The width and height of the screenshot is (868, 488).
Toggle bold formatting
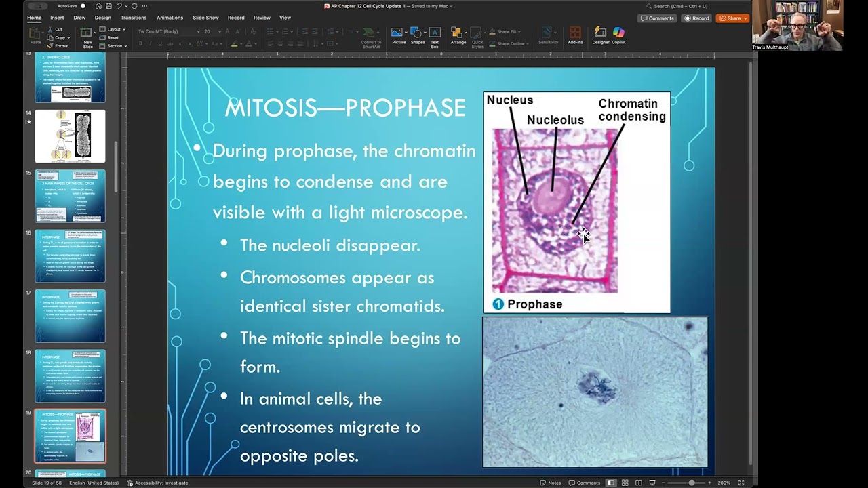pos(140,43)
